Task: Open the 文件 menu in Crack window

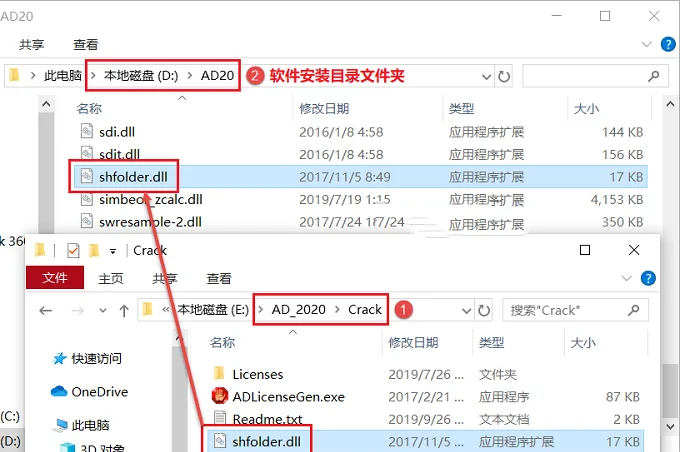Action: point(55,278)
